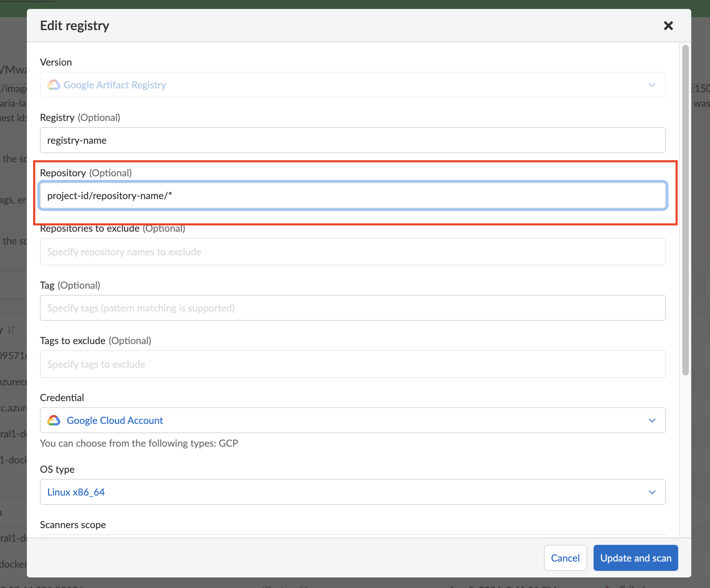Click the Google Cloud logo in Version field
The image size is (710, 588).
pos(54,85)
